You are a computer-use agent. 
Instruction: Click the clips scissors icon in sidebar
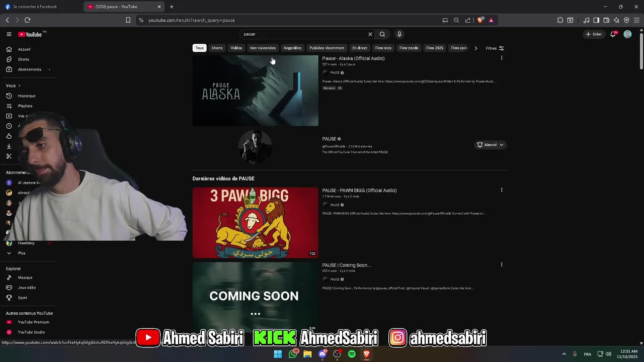point(9,156)
